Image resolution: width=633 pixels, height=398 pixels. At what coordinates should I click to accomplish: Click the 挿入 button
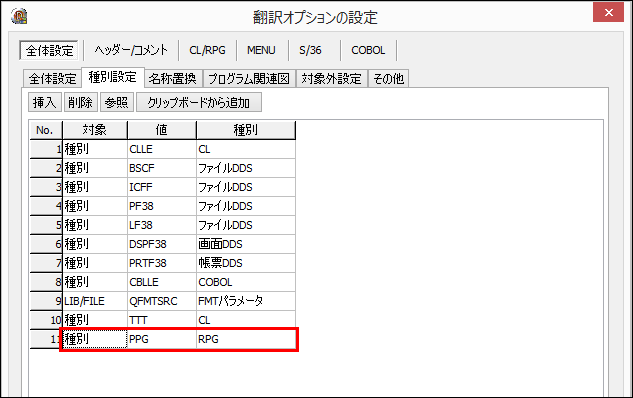pos(45,103)
